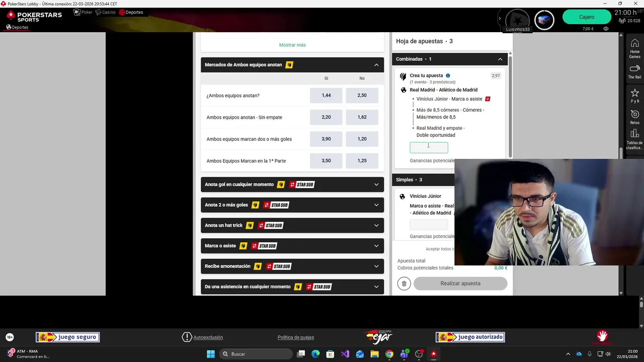
Task: Click the combined bet stake input field
Action: (429, 147)
